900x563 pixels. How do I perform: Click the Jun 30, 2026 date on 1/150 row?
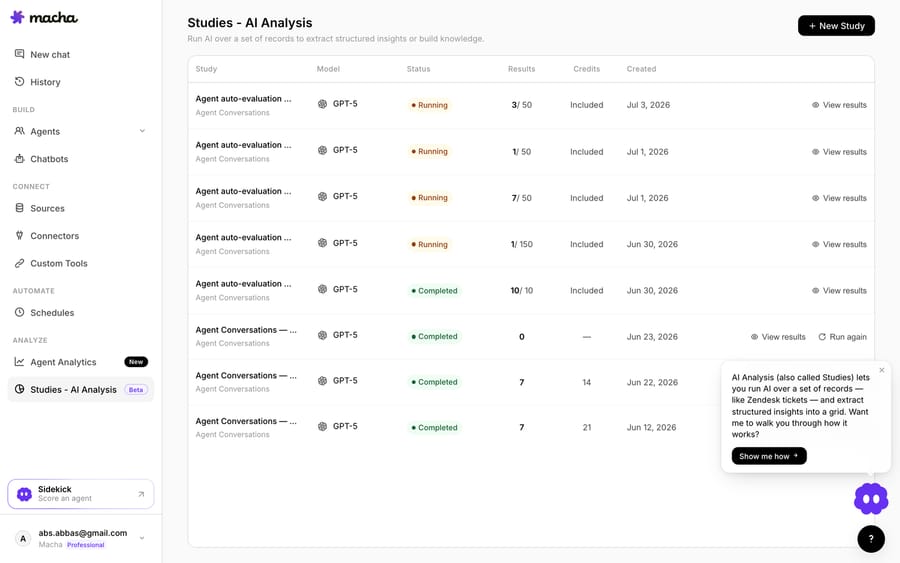pyautogui.click(x=652, y=244)
